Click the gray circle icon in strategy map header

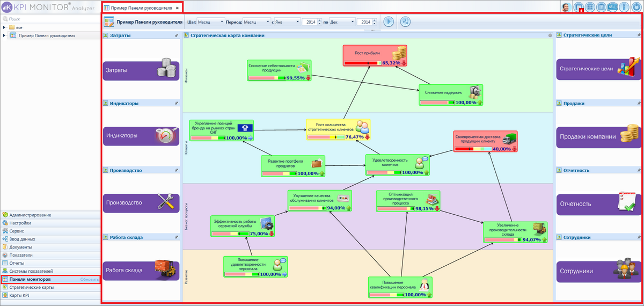(x=550, y=35)
